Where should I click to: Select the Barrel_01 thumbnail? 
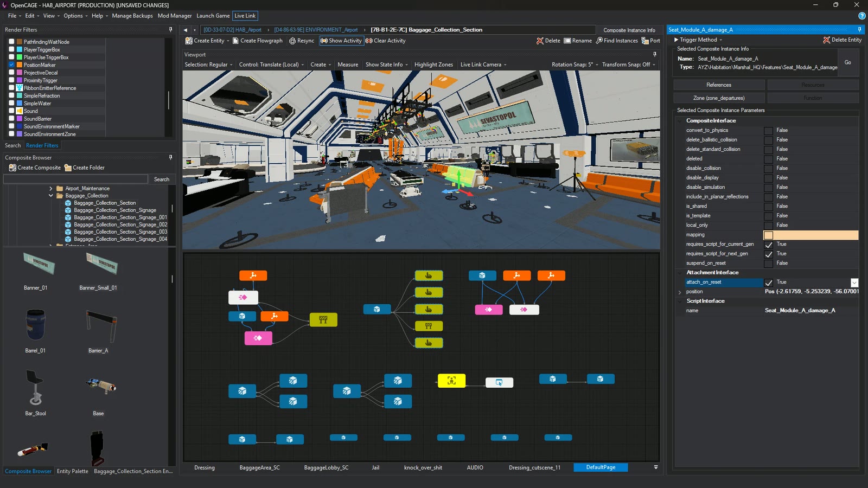click(35, 325)
